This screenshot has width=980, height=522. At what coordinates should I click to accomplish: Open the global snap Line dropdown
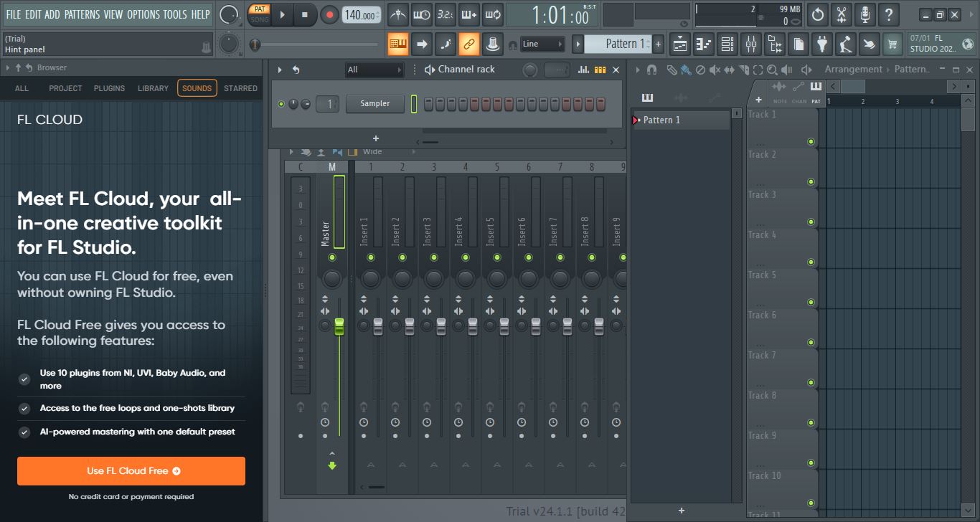(542, 44)
